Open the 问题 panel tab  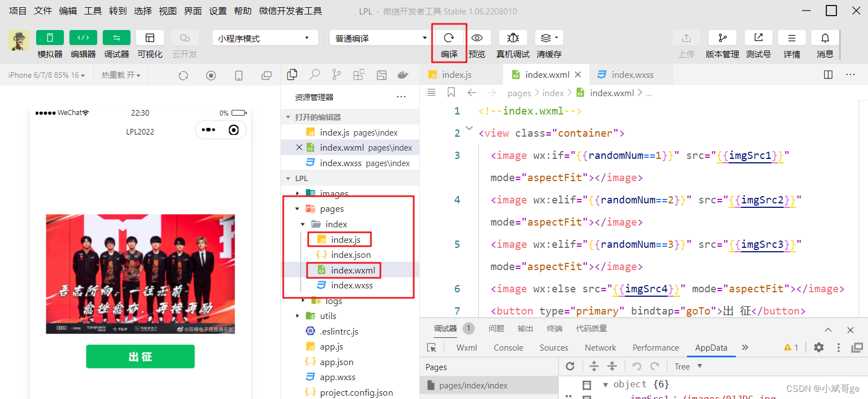496,328
